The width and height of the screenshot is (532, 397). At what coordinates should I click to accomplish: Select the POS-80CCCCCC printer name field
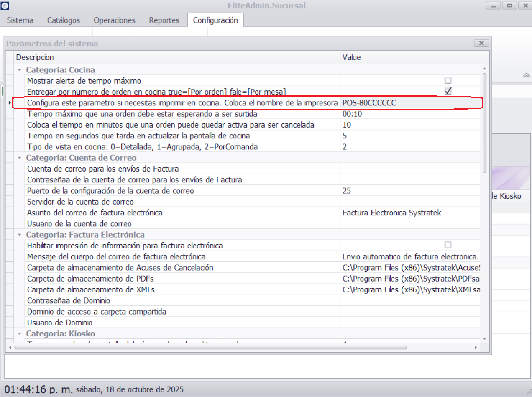pyautogui.click(x=410, y=103)
